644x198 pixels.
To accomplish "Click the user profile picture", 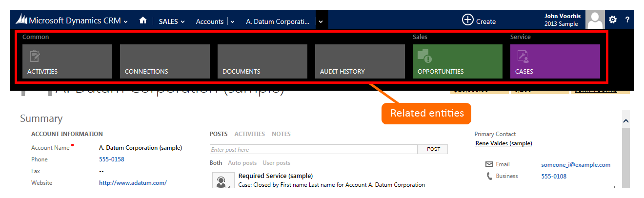I will click(x=595, y=20).
